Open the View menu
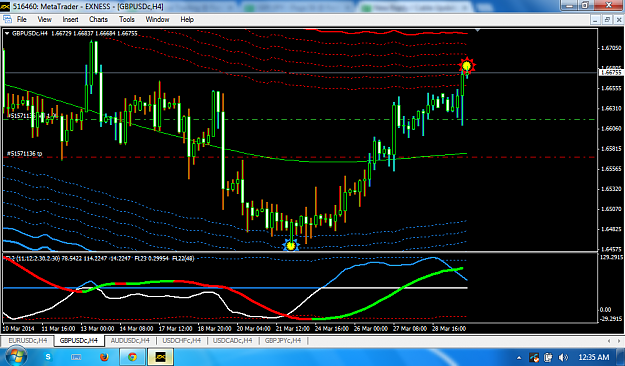 44,19
